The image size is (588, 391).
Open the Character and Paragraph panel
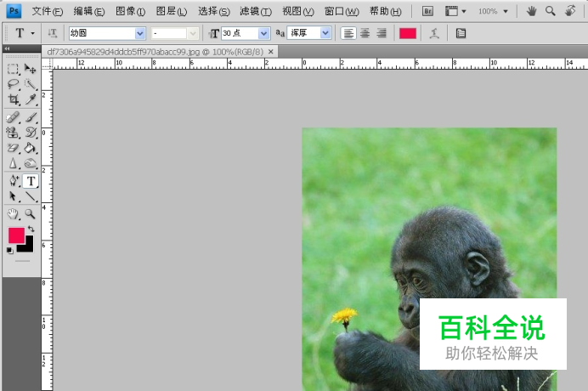pyautogui.click(x=461, y=33)
